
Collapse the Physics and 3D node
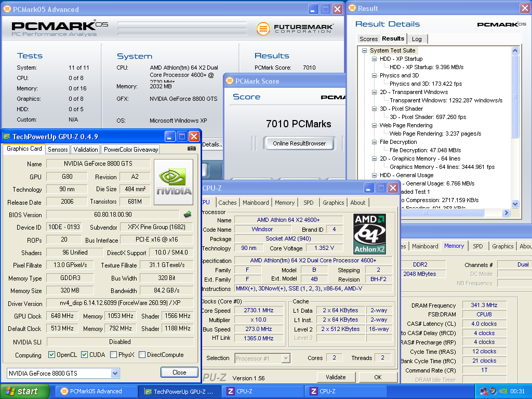click(x=374, y=75)
